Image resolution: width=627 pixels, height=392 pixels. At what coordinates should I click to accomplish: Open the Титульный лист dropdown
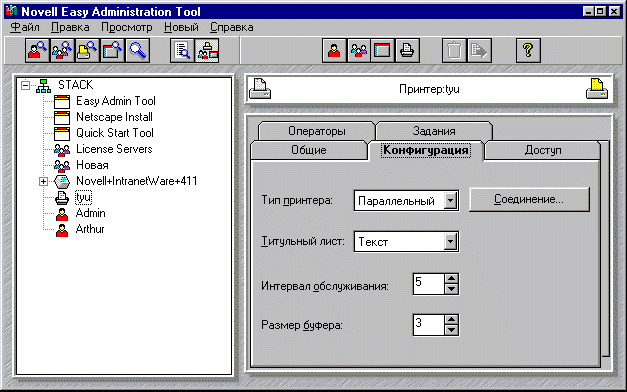[x=450, y=242]
